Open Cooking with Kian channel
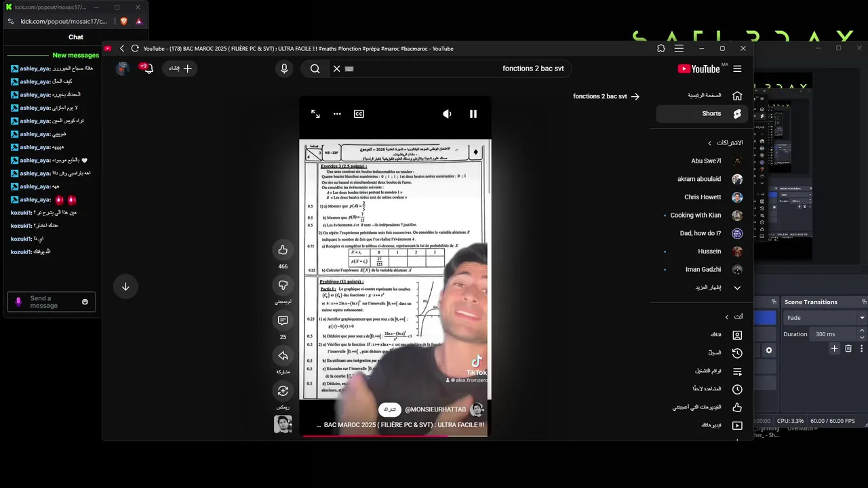This screenshot has width=868, height=488. pos(703,215)
